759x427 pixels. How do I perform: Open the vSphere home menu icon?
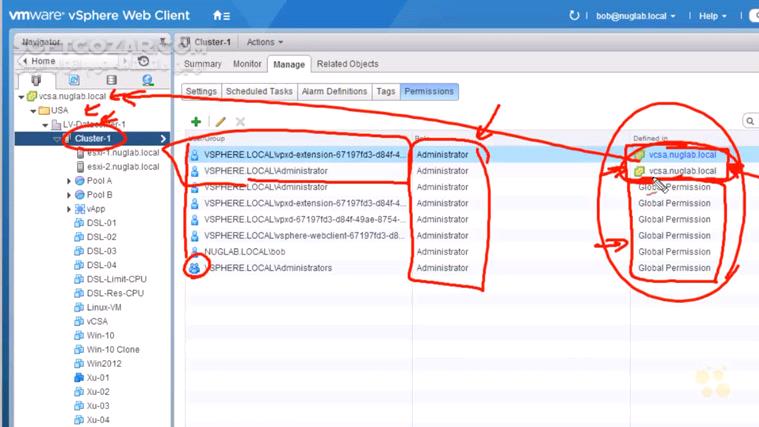[x=221, y=15]
